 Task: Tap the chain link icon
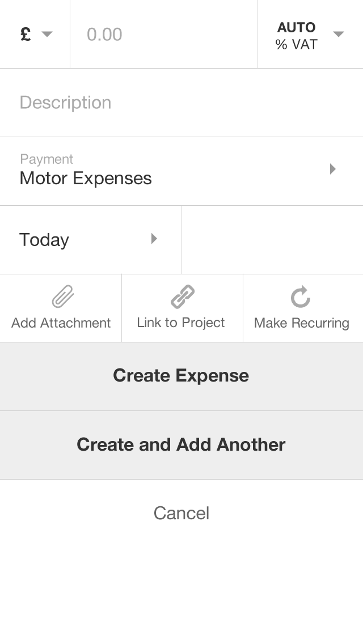[x=182, y=296]
